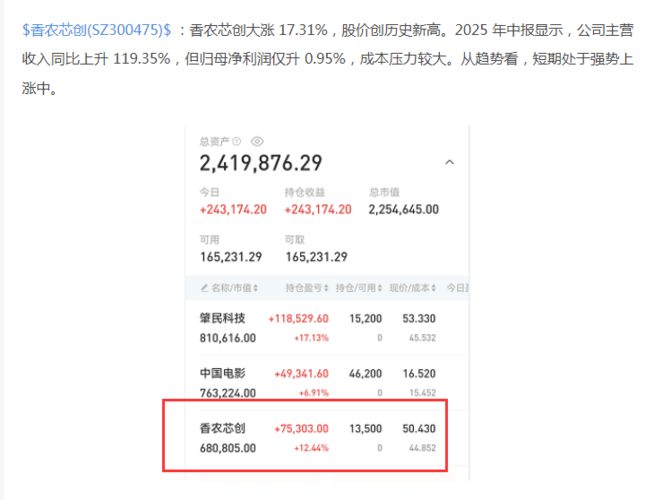Viewport: 645px width, 500px height.
Task: Click withdrawable balance under 可取
Action: (x=316, y=257)
